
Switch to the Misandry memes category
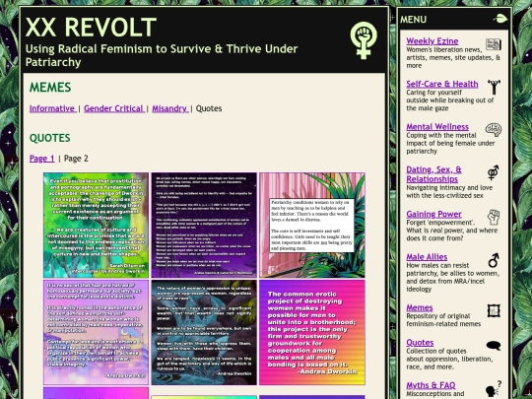(170, 108)
